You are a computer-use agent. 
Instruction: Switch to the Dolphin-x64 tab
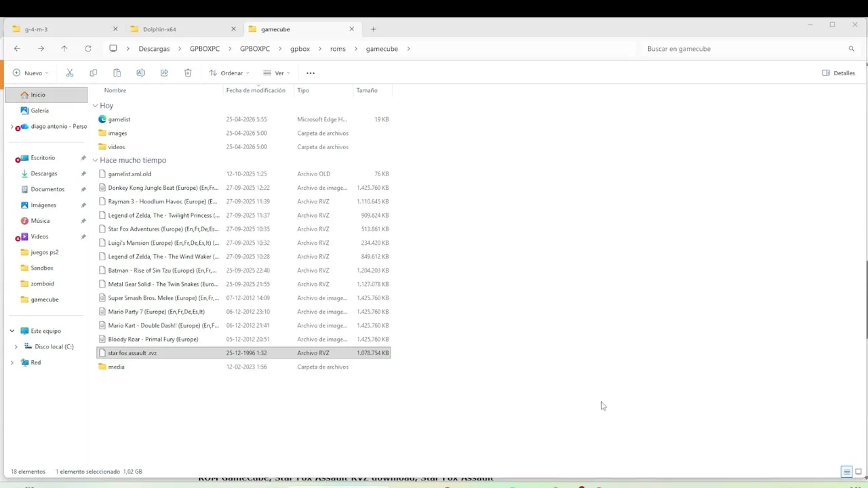click(182, 29)
